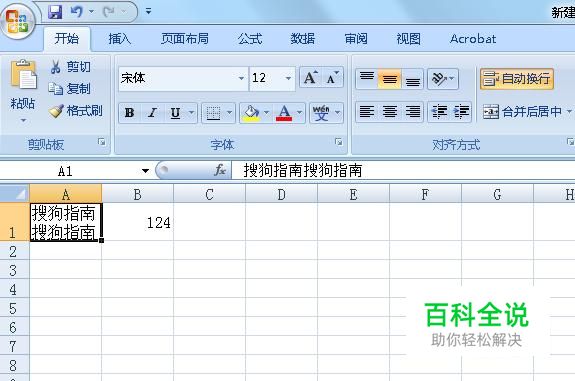Open the 宋体 font name dropdown
The width and height of the screenshot is (575, 381).
tap(241, 78)
